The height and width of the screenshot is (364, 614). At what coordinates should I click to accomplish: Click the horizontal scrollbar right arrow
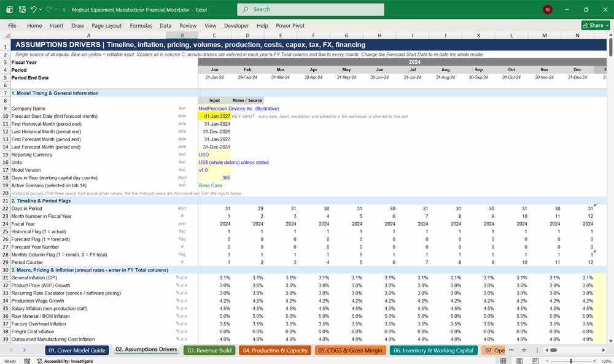click(604, 350)
